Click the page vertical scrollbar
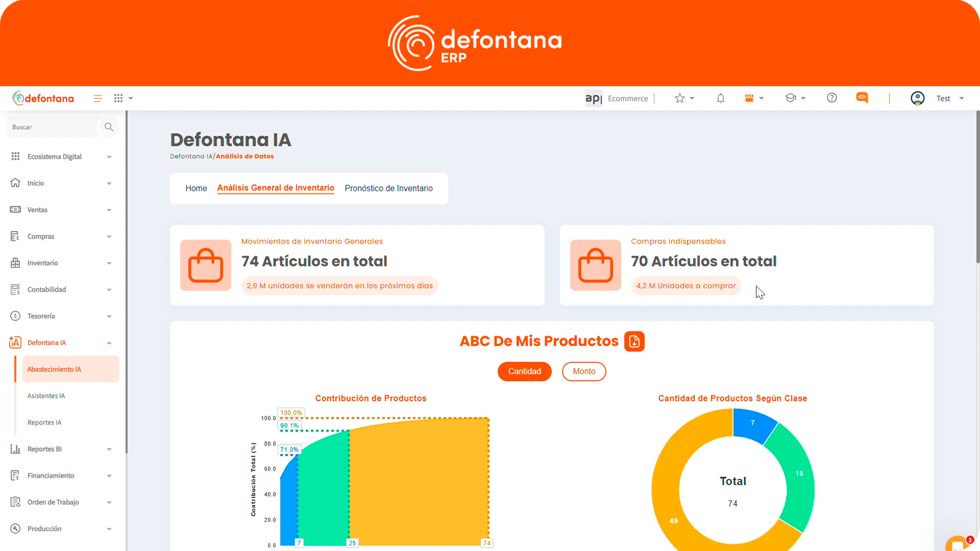 click(977, 187)
